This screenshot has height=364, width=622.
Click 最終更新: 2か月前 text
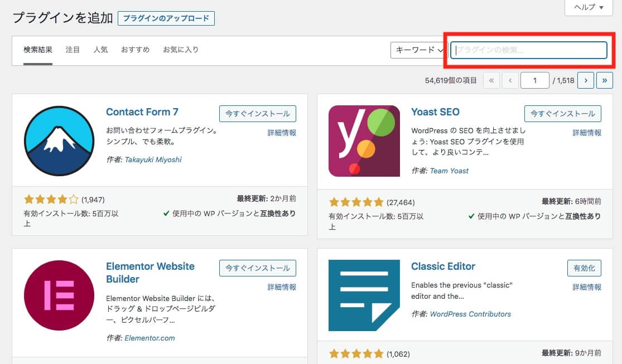266,198
